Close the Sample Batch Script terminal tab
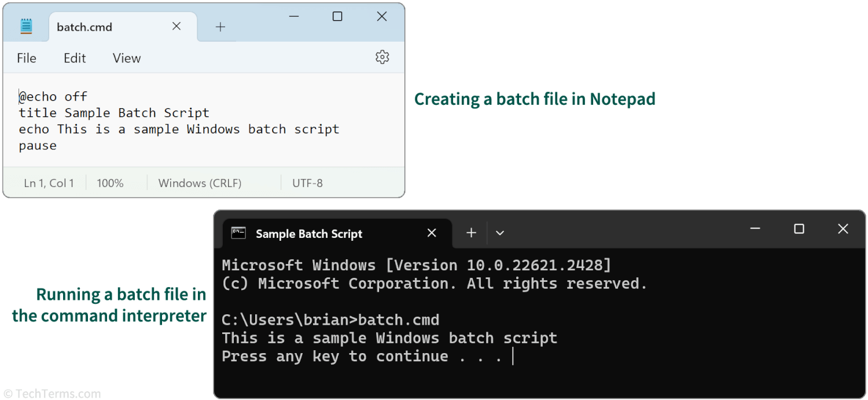Screen dimensions: 868x400 tap(432, 233)
